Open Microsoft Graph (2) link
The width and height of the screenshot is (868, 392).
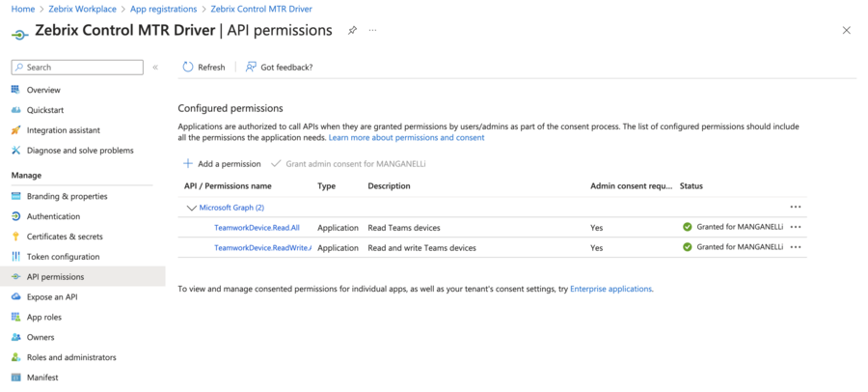tap(231, 208)
